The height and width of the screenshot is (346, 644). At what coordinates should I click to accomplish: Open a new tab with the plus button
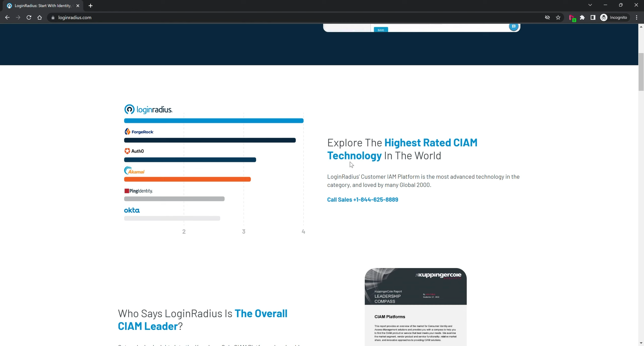click(x=91, y=6)
